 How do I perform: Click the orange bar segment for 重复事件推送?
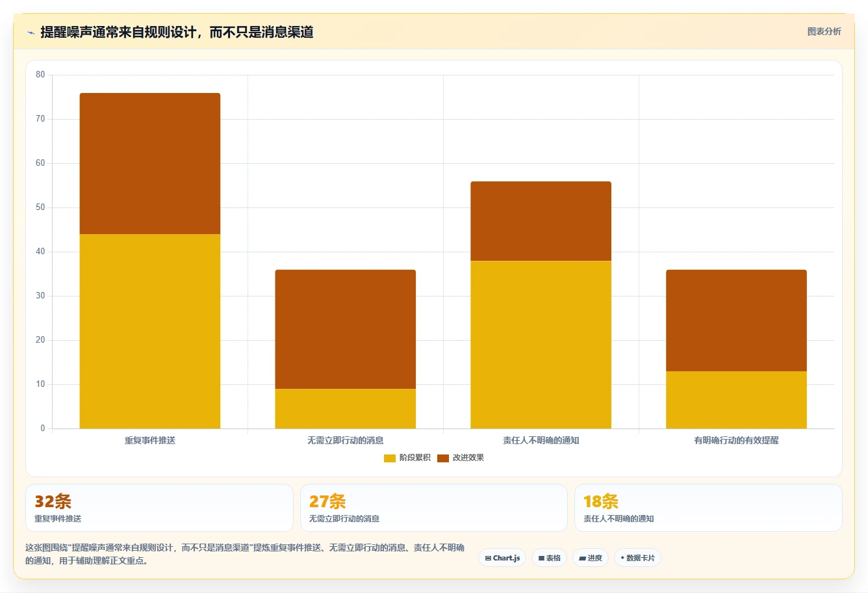[x=150, y=164]
